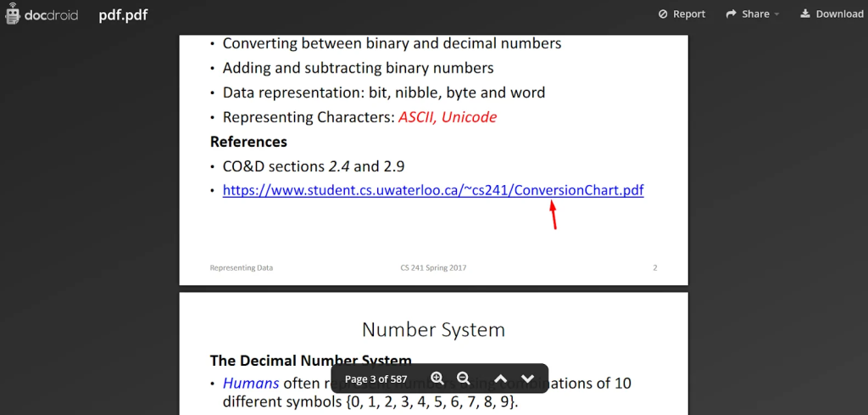Click the "References" bold heading
Image resolution: width=868 pixels, height=415 pixels.
pos(248,142)
